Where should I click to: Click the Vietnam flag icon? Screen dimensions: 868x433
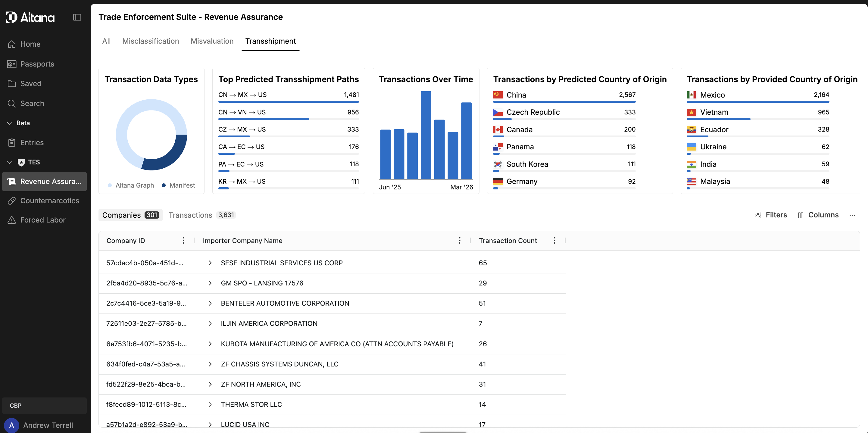pyautogui.click(x=692, y=112)
